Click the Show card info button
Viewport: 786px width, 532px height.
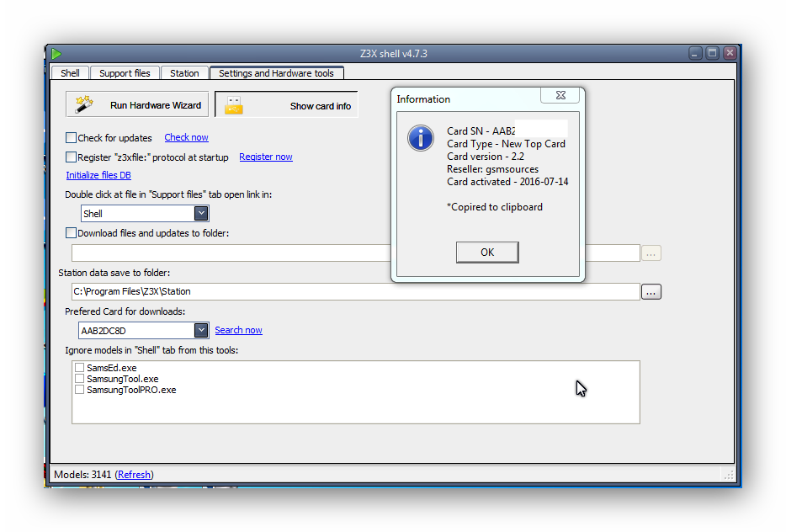(286, 106)
